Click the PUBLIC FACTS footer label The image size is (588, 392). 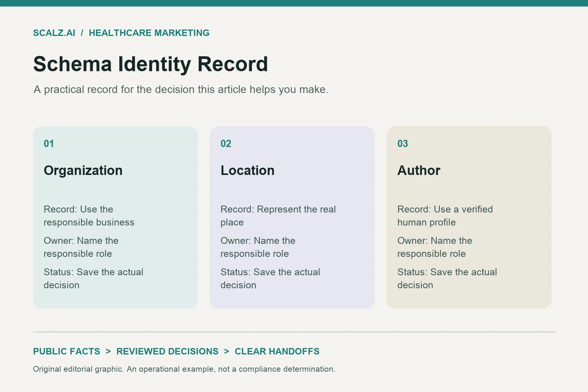[x=67, y=351]
